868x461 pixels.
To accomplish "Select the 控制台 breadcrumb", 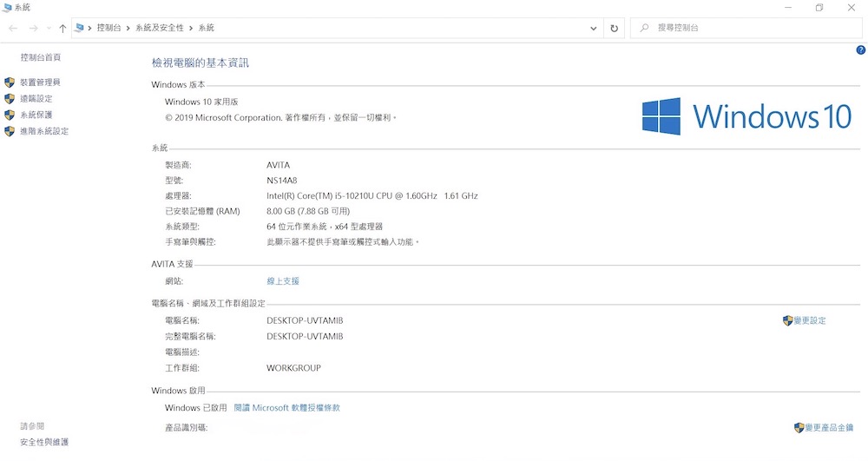I will [109, 28].
